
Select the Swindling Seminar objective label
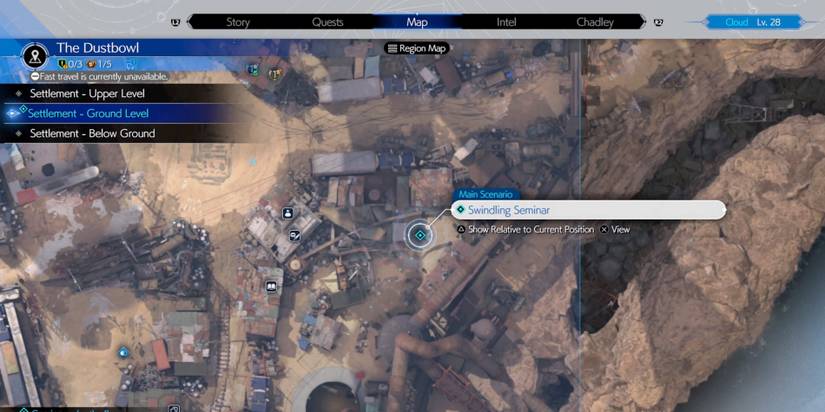coord(589,210)
